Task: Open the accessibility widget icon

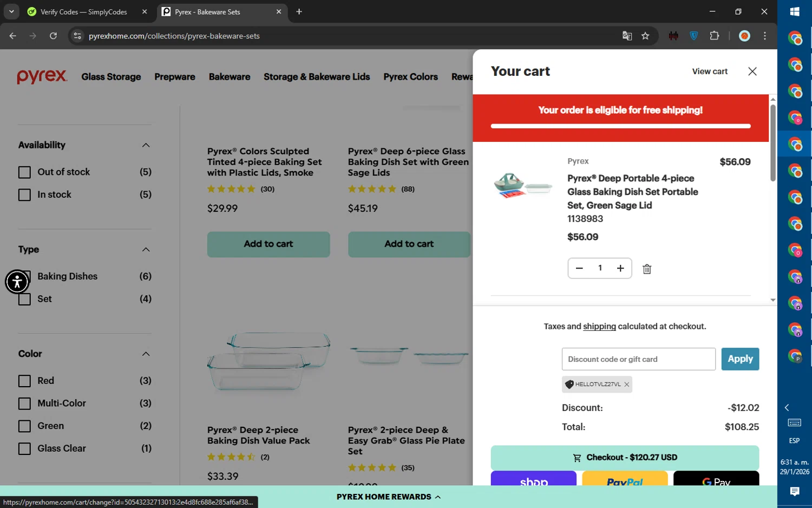Action: tap(17, 282)
